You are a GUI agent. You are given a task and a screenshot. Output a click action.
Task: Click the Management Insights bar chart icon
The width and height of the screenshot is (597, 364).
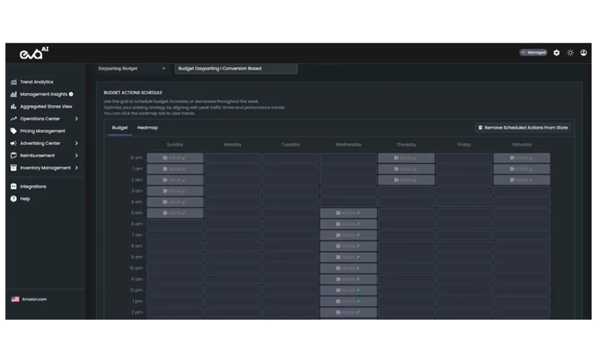pyautogui.click(x=14, y=94)
